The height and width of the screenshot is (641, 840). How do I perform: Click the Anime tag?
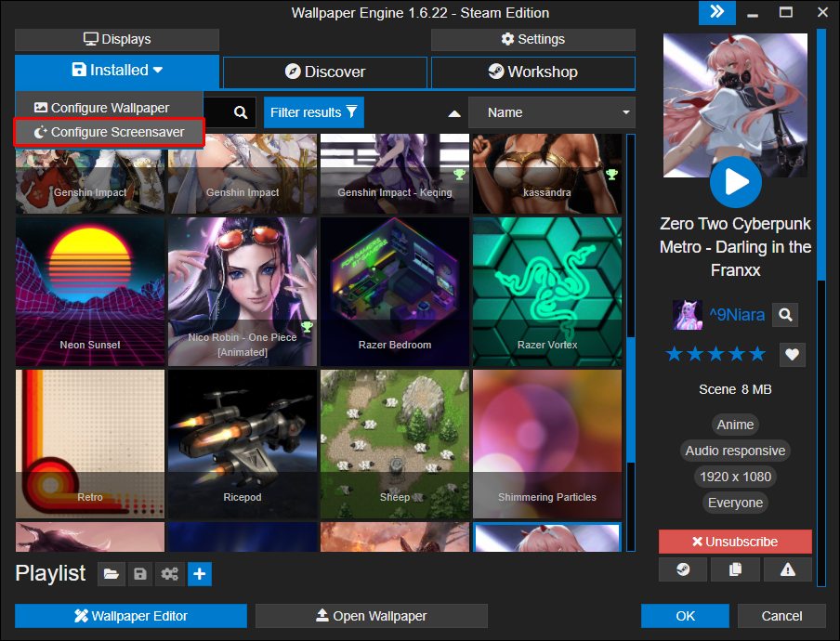tap(735, 425)
